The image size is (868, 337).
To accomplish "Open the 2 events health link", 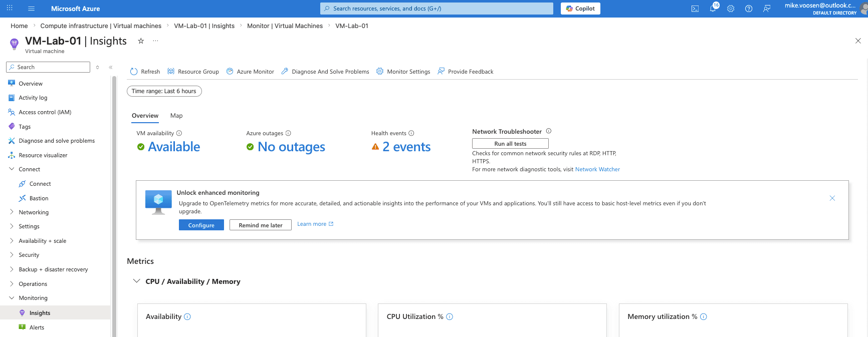I will pos(406,147).
